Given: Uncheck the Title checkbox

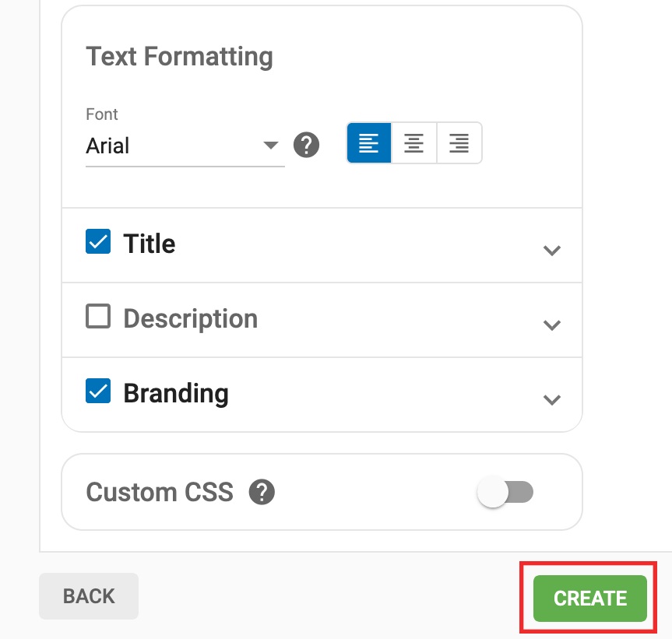Looking at the screenshot, I should point(98,241).
